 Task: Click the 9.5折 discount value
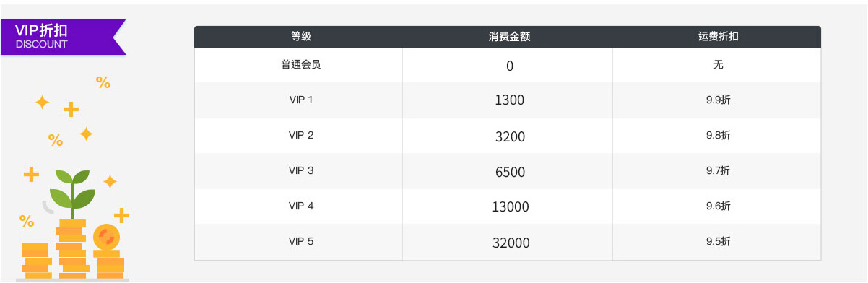[x=719, y=241]
